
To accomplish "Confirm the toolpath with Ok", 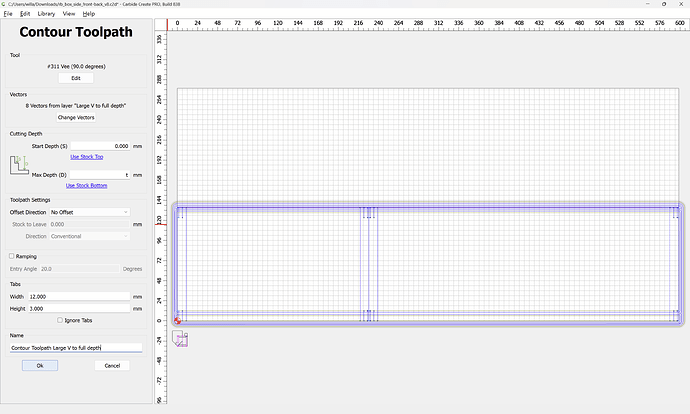I will pyautogui.click(x=40, y=365).
